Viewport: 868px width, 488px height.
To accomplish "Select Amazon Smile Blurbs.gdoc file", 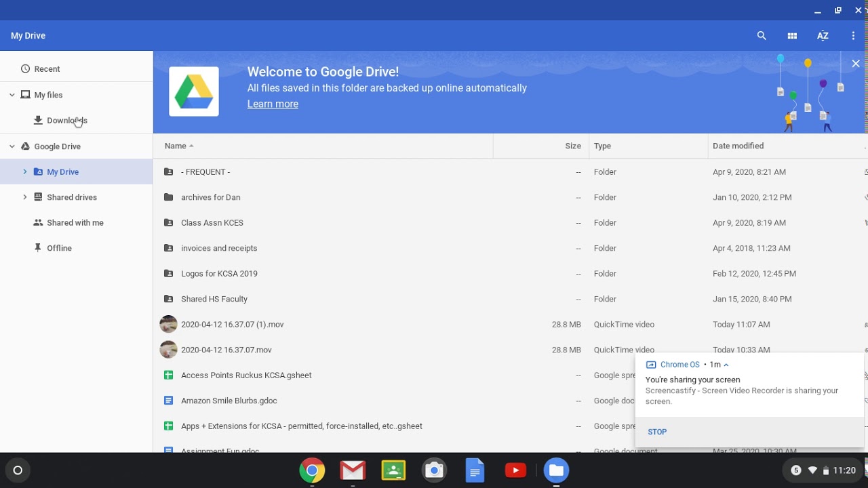I will (x=229, y=401).
